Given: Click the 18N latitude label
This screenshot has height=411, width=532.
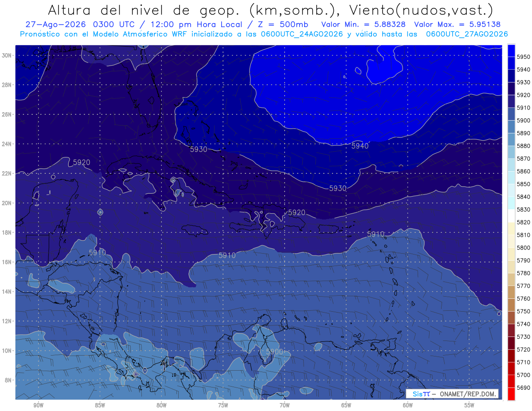Looking at the screenshot, I should (x=7, y=232).
